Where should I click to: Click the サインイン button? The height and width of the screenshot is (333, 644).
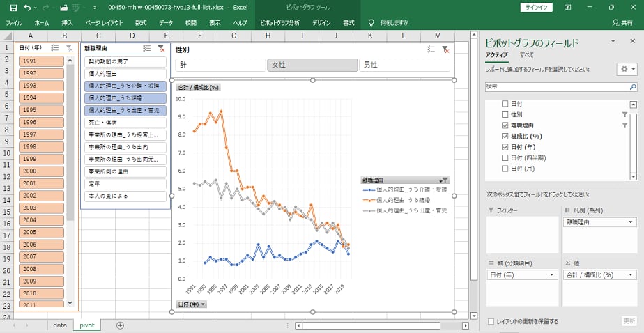tap(537, 7)
